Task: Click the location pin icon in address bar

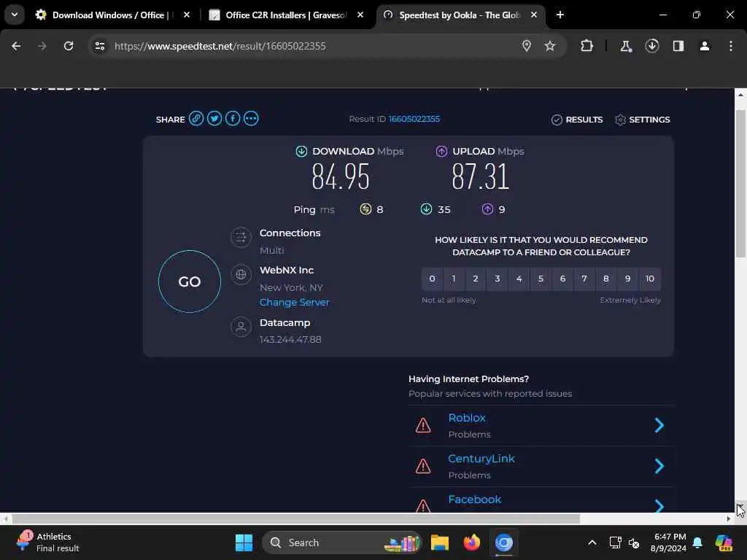Action: pos(527,46)
